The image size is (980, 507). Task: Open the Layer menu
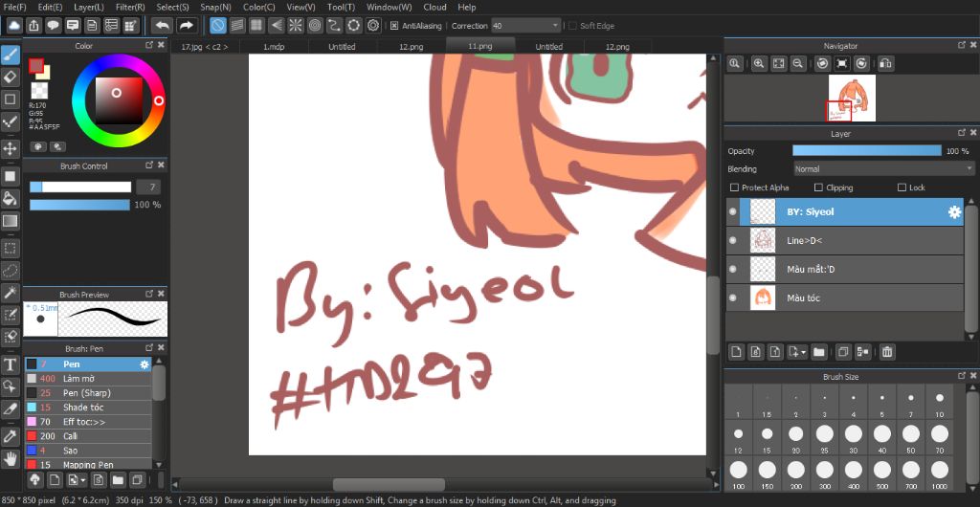pos(89,7)
